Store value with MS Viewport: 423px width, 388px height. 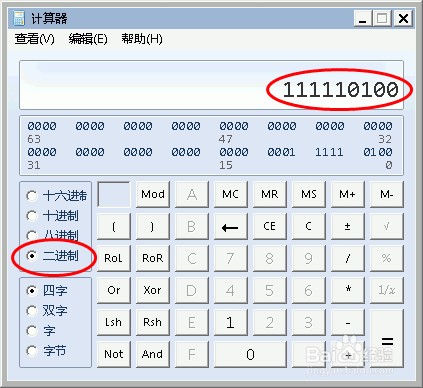click(x=309, y=194)
